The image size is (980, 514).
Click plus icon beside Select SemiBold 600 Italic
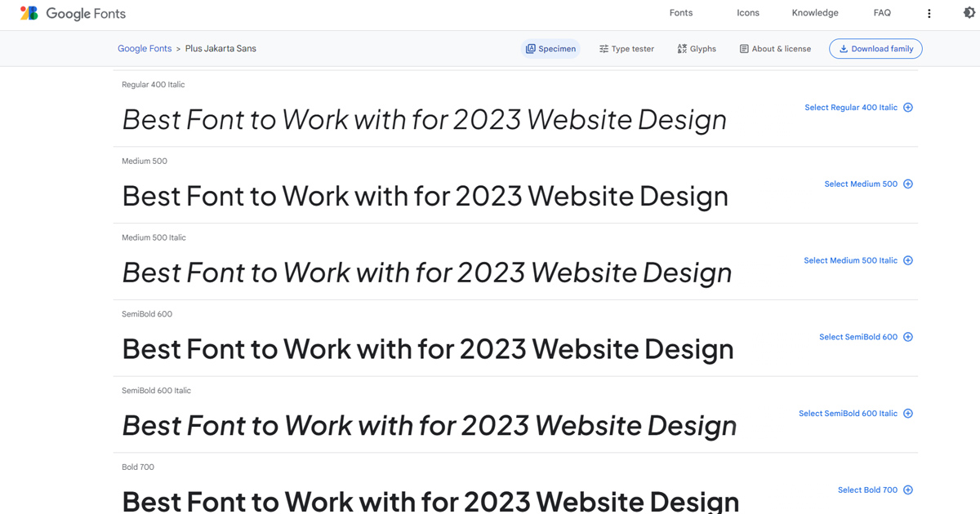pos(908,414)
